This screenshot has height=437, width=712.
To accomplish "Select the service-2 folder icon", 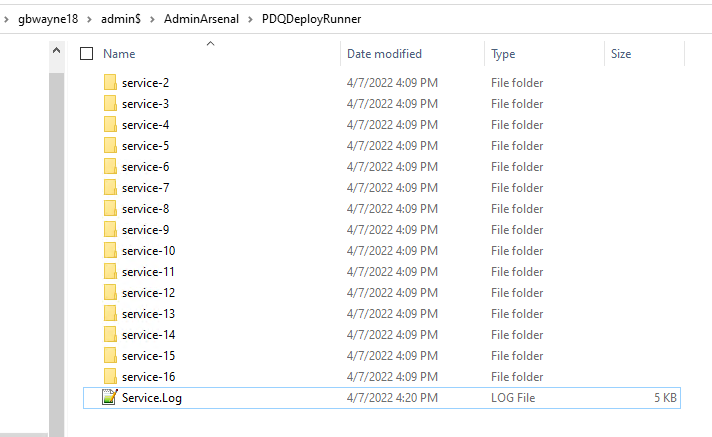I will (x=110, y=83).
